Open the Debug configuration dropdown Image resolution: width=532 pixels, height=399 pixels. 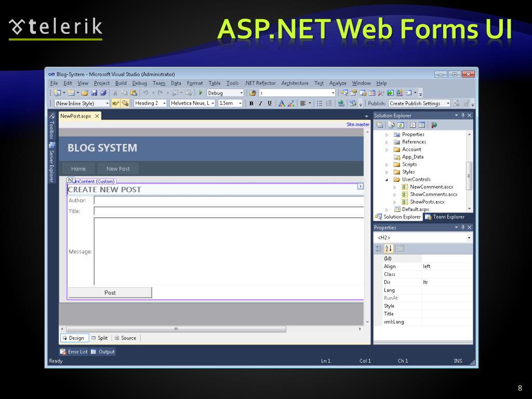tap(241, 93)
